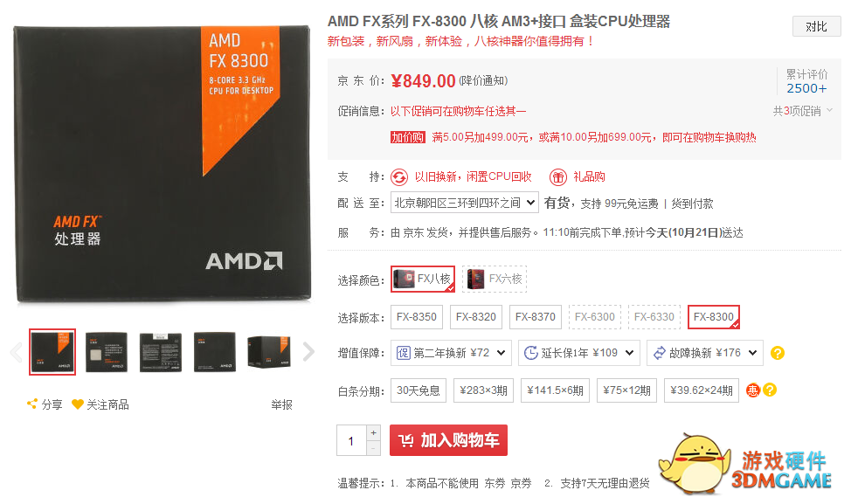The width and height of the screenshot is (851, 504).
Task: Click the red 惠 discount icon
Action: [753, 390]
